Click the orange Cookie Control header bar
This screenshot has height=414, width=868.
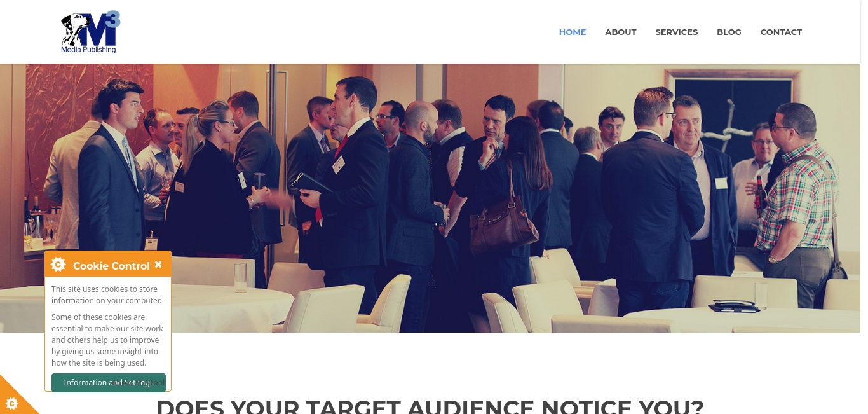pos(108,264)
